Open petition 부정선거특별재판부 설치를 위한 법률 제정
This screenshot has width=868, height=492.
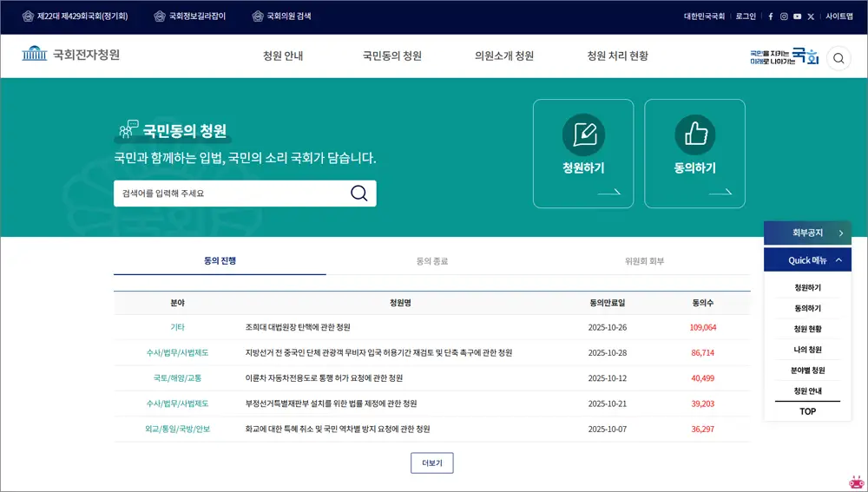coord(331,403)
